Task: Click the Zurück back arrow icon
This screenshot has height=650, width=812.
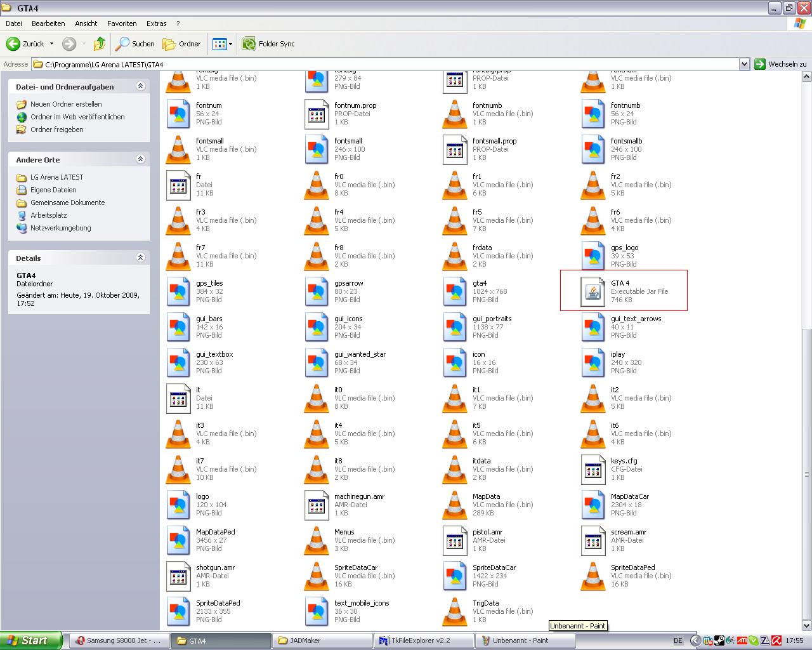Action: (x=13, y=44)
